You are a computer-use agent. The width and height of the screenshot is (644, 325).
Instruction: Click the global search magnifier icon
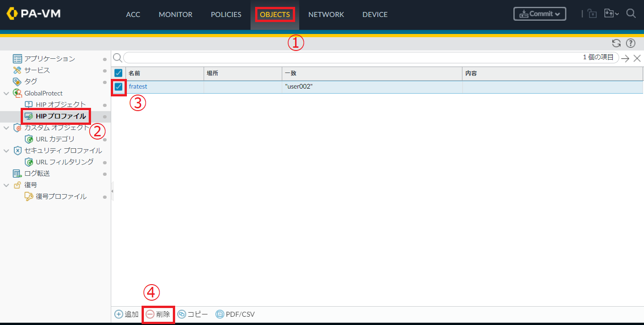tap(631, 14)
